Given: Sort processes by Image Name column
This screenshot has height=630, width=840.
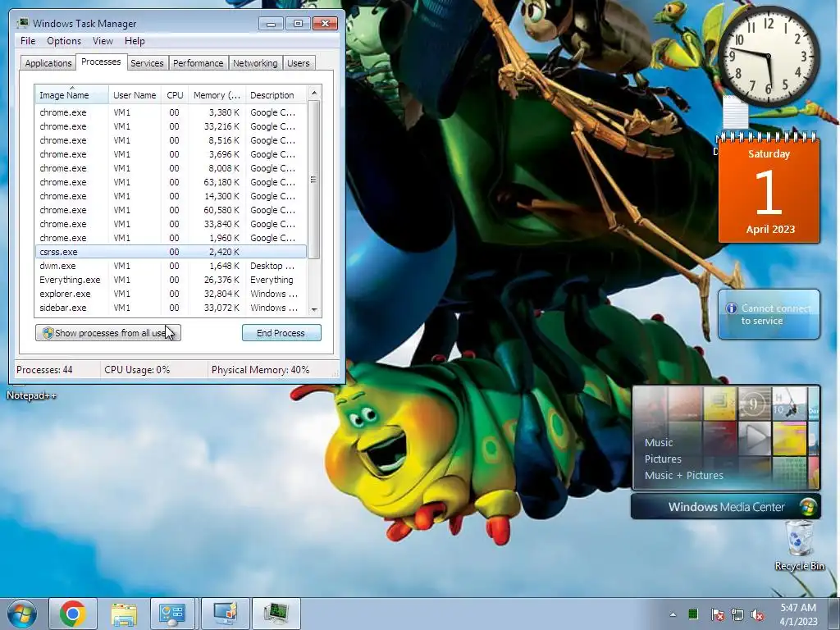Looking at the screenshot, I should point(72,95).
